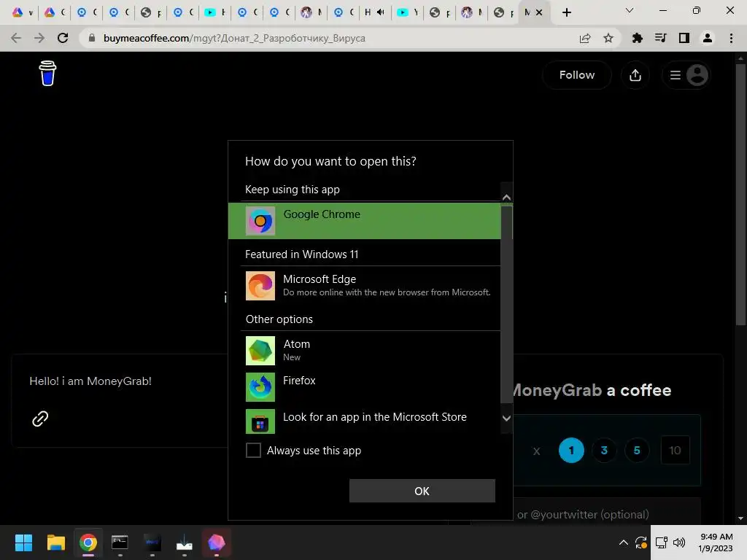Open the tray sync status icon
Screen dimensions: 747x560
coord(641,542)
